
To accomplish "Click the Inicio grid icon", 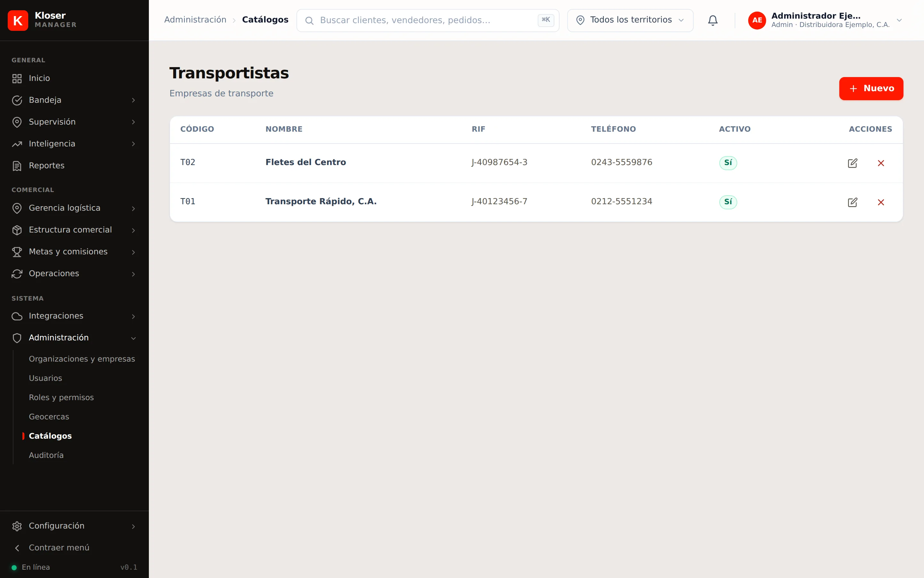I will [x=17, y=78].
